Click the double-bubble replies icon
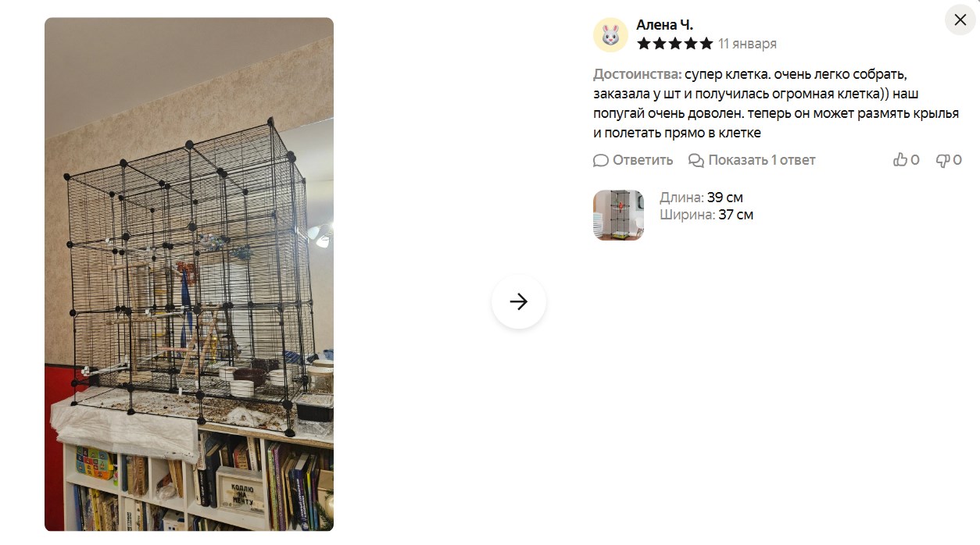This screenshot has height=545, width=980. (696, 160)
